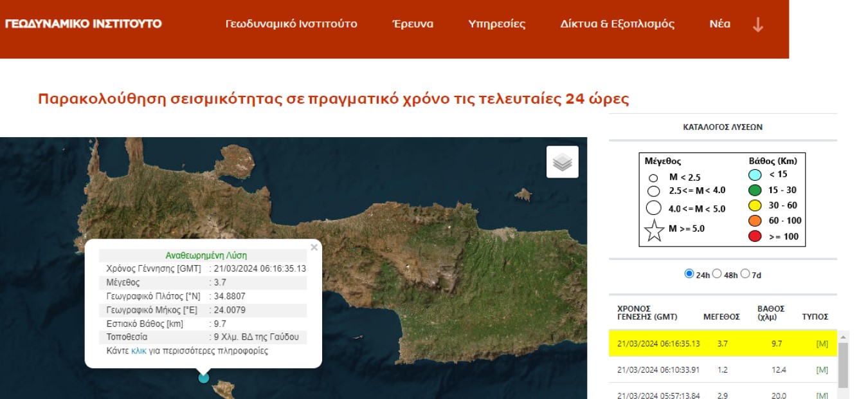Click the longitude value 24.0079 in popup
The height and width of the screenshot is (399, 868).
(230, 310)
